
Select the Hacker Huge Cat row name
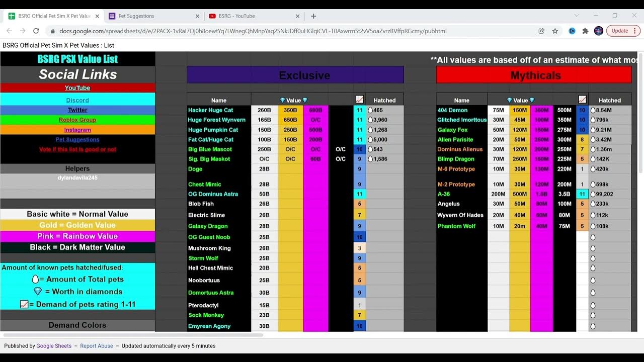219,110
